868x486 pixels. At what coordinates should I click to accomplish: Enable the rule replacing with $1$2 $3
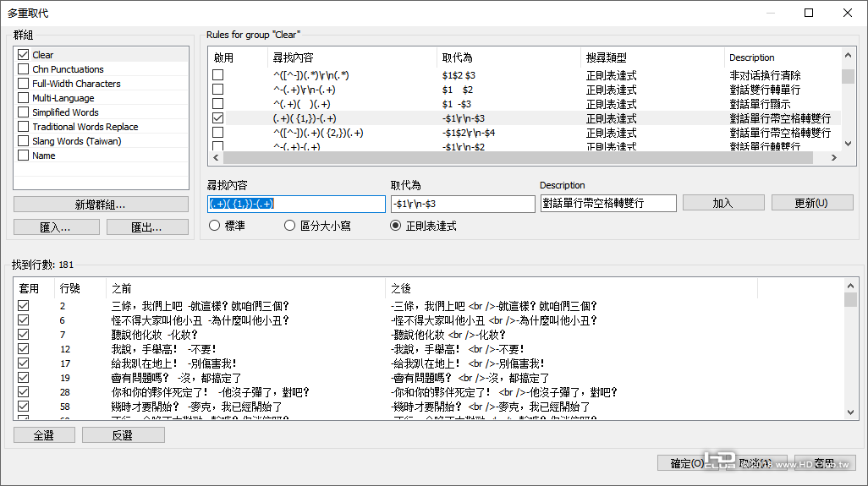(x=218, y=75)
